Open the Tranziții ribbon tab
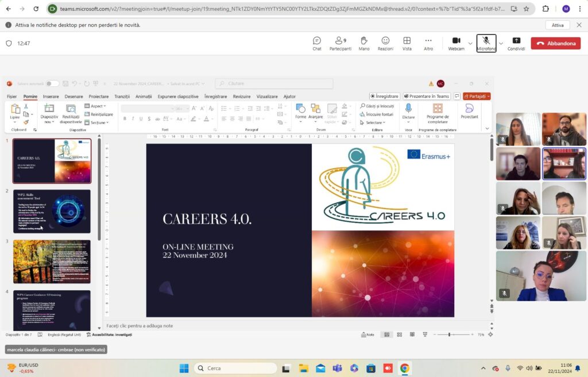Viewport: 588px width, 377px height. pyautogui.click(x=122, y=97)
